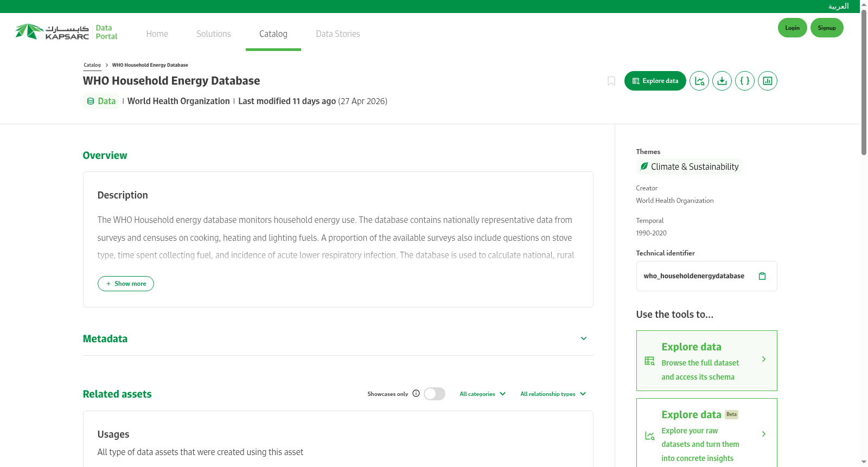Copy the technical identifier with clipboard icon
Screen dimensions: 868x467
(x=762, y=276)
